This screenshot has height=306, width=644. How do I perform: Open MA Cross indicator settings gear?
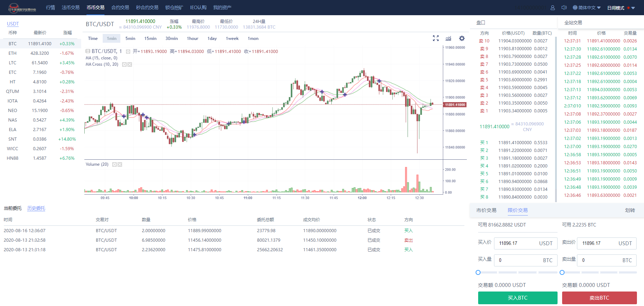click(x=124, y=64)
